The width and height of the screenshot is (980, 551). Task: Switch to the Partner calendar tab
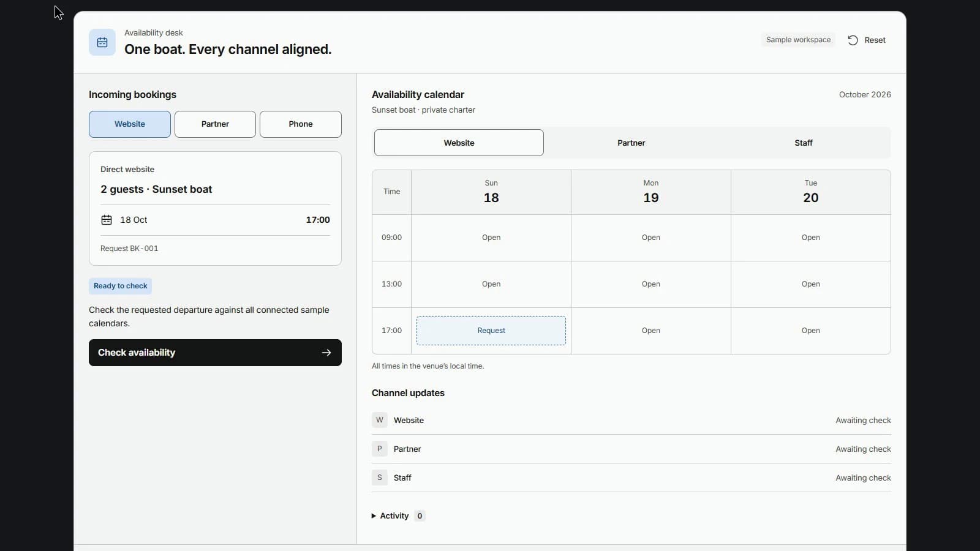click(631, 143)
